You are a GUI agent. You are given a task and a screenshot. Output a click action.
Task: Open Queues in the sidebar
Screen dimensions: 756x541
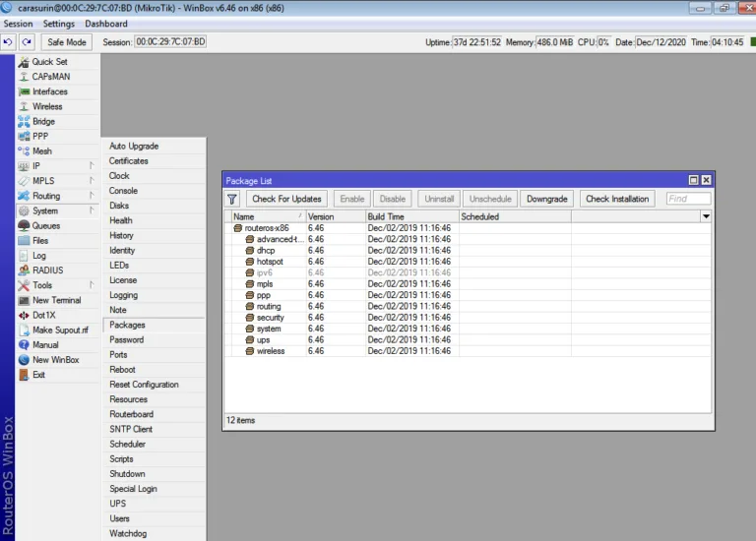click(x=45, y=225)
